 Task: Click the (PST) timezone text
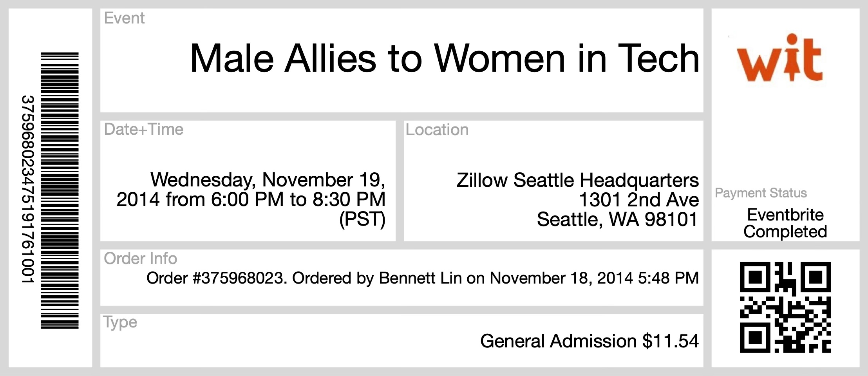coord(362,219)
